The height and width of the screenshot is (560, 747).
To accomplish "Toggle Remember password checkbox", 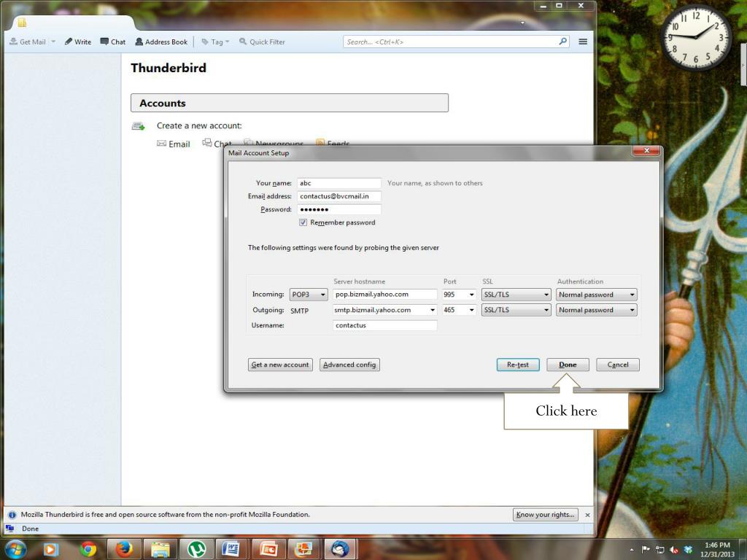I will [303, 222].
